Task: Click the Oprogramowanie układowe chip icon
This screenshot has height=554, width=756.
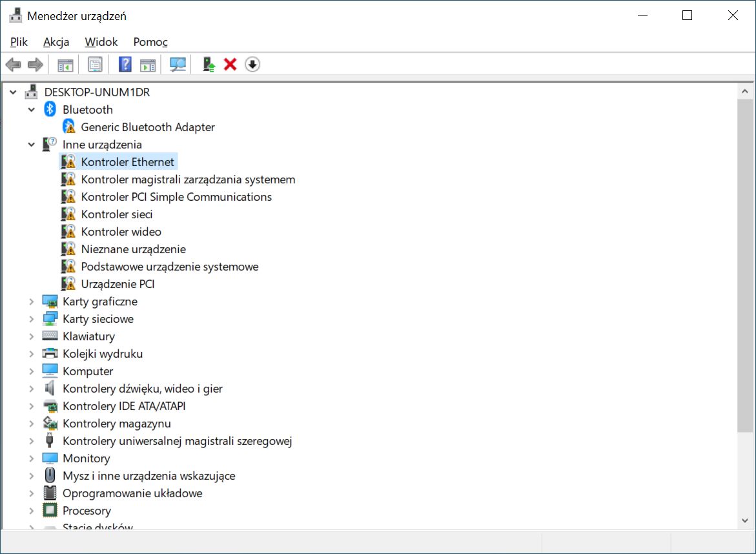Action: pyautogui.click(x=50, y=493)
